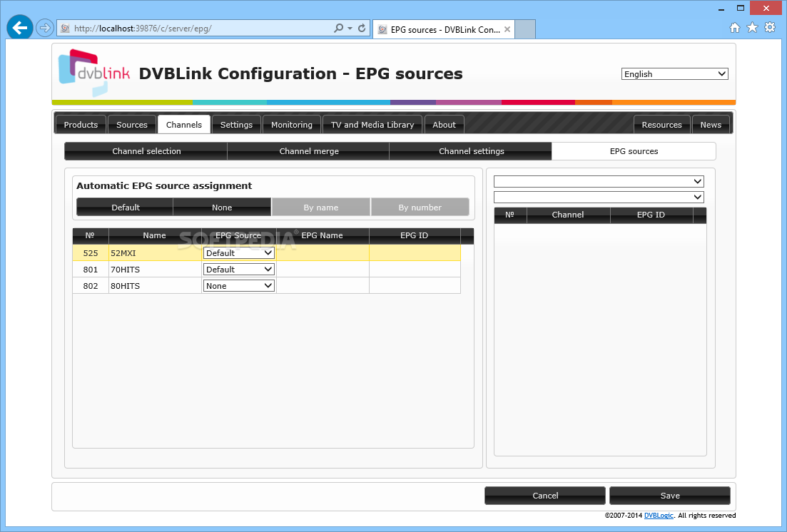This screenshot has height=532, width=787.
Task: Click channel number 801
Action: pos(91,270)
